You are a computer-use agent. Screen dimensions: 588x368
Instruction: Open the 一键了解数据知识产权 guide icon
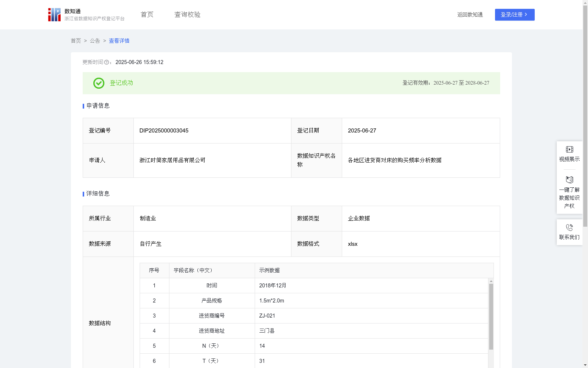pyautogui.click(x=569, y=180)
